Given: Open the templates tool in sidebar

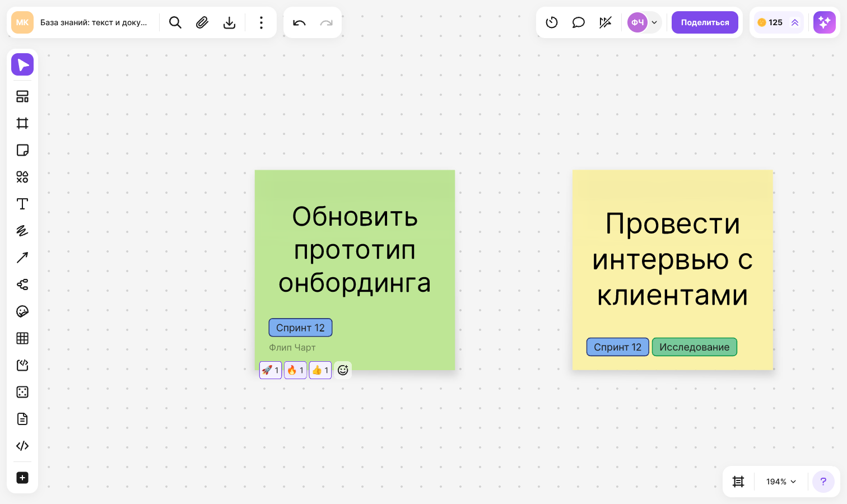Looking at the screenshot, I should pyautogui.click(x=22, y=96).
